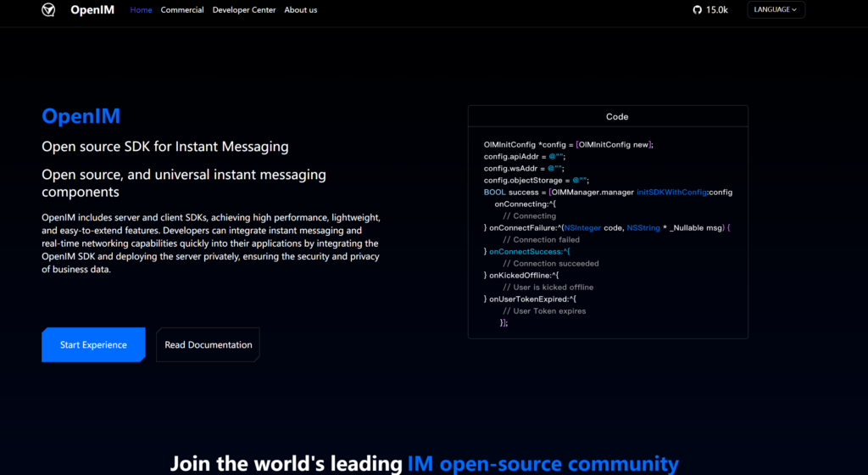
Task: Select Developer Center in the navbar
Action: click(244, 10)
